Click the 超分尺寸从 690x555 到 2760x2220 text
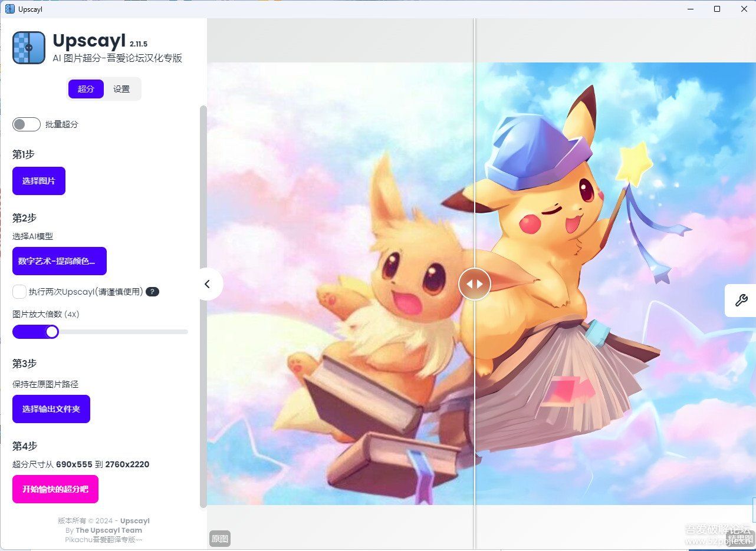Image resolution: width=756 pixels, height=551 pixels. (x=81, y=464)
